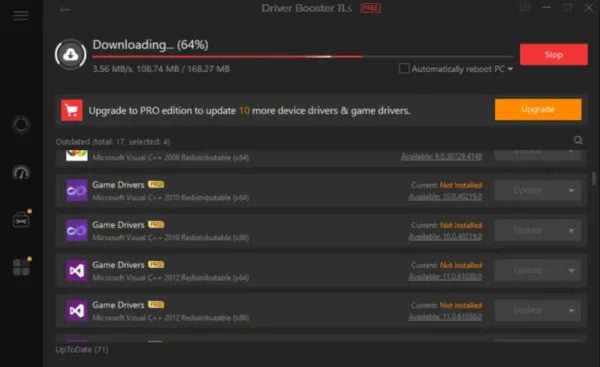
Task: Open the hamburger menu in sidebar
Action: (21, 16)
